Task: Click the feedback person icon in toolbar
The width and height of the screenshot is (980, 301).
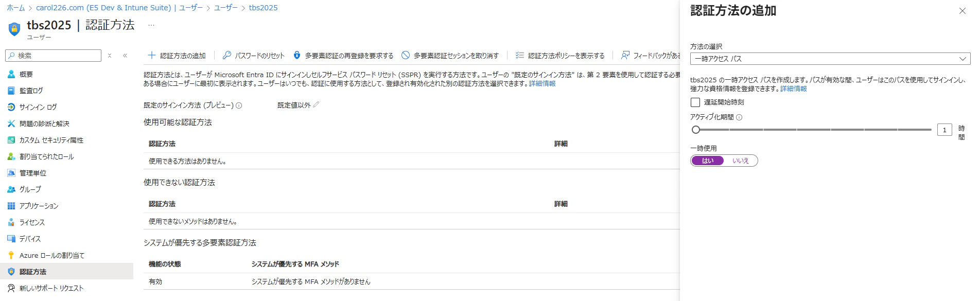Action: coord(625,55)
